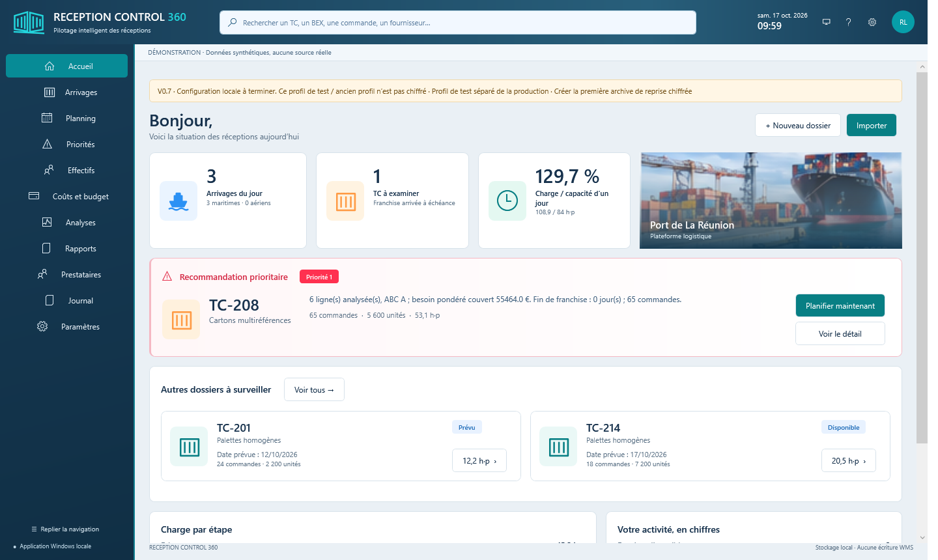Screen dimensions: 938x560
Task: Go to Arrivages in the sidebar
Action: click(x=67, y=92)
